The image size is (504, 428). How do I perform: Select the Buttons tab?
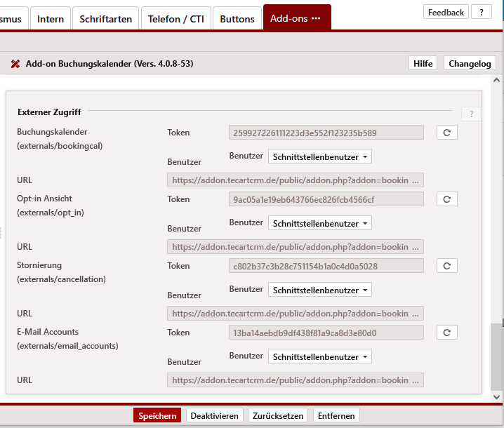[x=237, y=19]
